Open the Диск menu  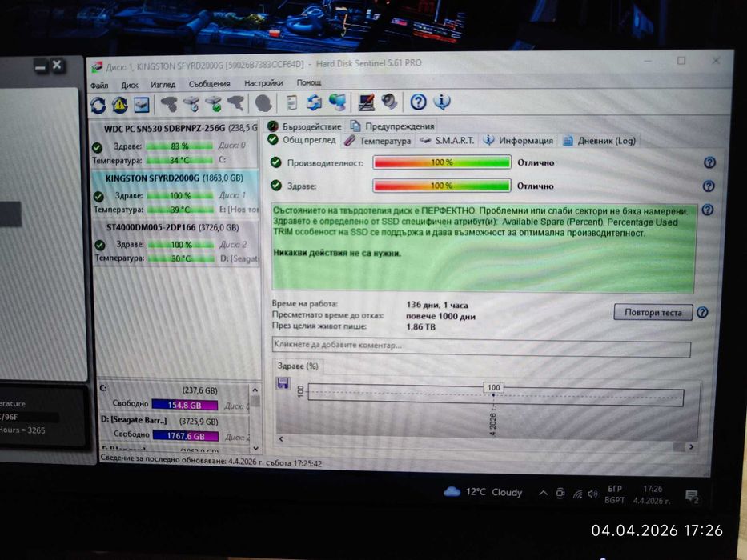click(129, 86)
